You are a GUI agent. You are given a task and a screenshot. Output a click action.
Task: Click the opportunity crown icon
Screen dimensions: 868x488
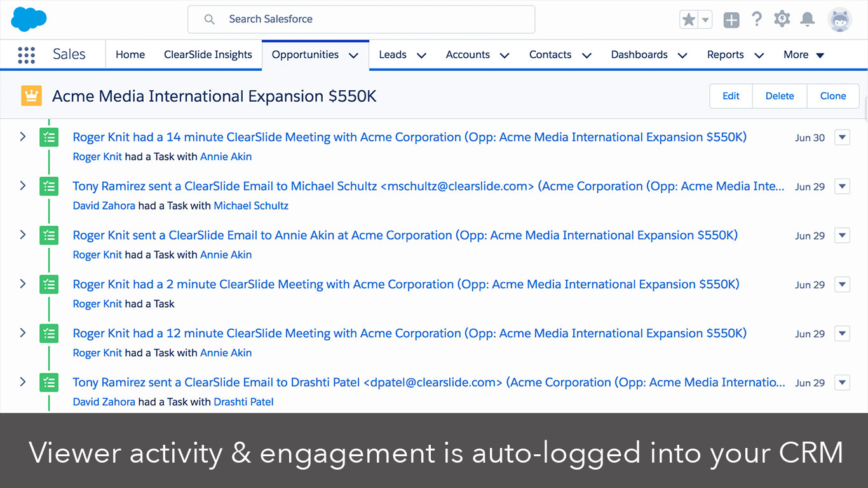click(x=31, y=96)
